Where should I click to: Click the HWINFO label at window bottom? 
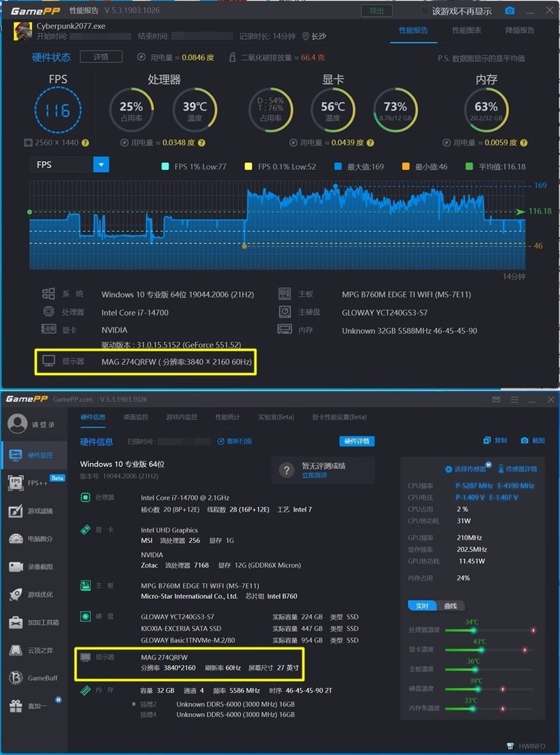pyautogui.click(x=531, y=747)
